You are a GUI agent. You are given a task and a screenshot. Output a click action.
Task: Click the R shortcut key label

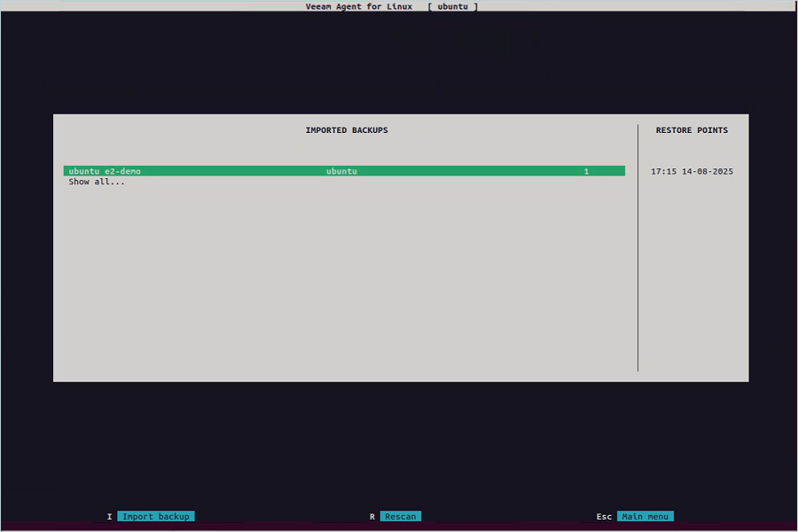tap(372, 516)
